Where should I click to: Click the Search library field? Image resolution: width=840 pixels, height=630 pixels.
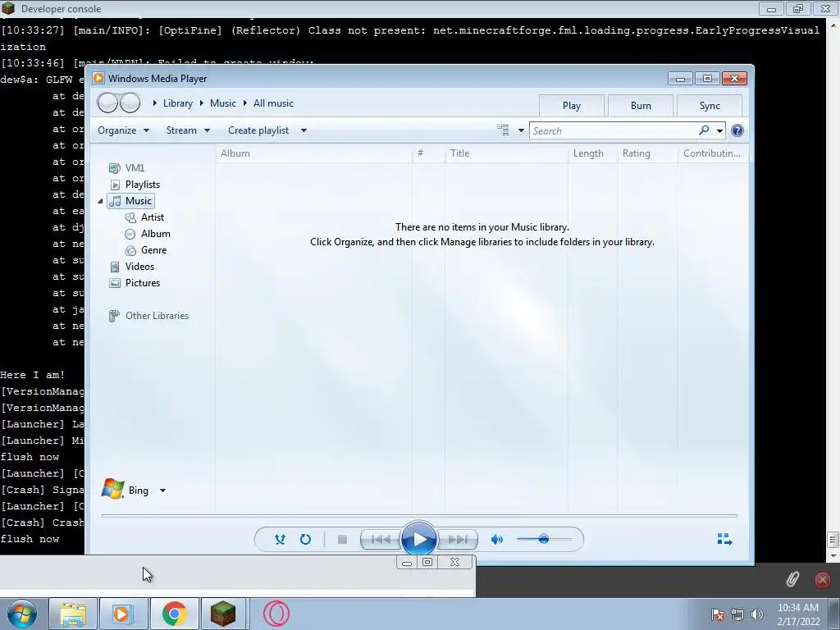tap(613, 130)
